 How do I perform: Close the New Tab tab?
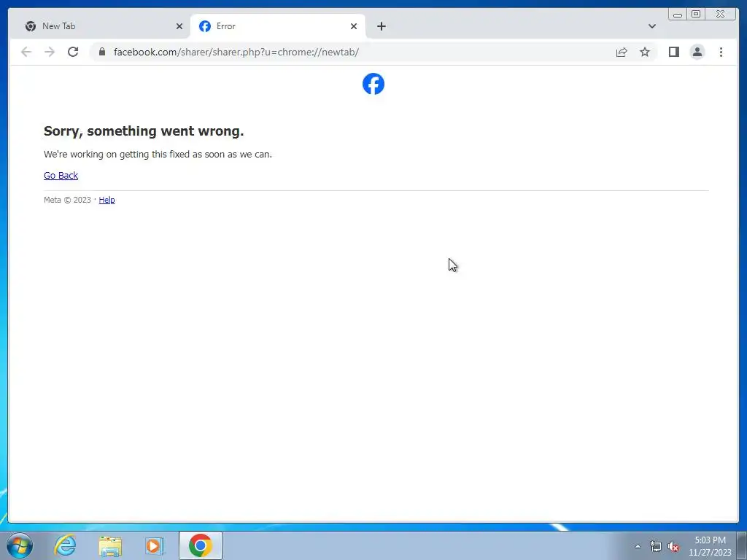click(179, 26)
